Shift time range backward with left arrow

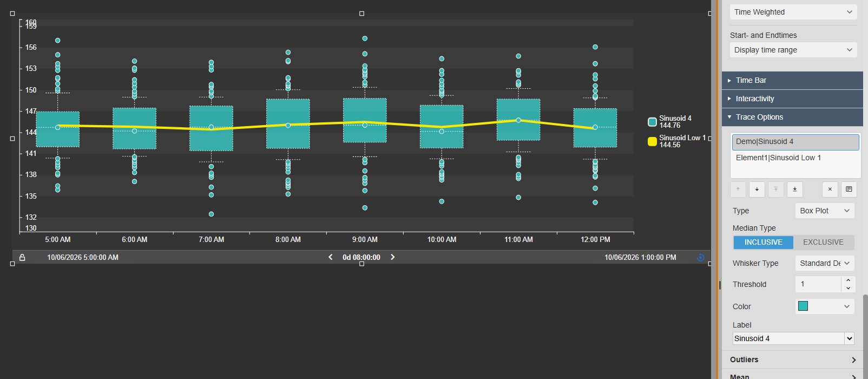(331, 257)
